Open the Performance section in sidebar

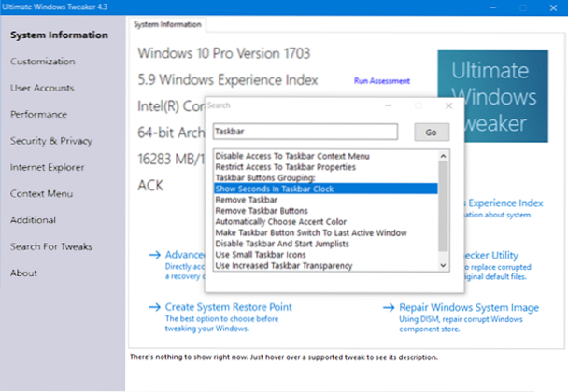pyautogui.click(x=38, y=114)
